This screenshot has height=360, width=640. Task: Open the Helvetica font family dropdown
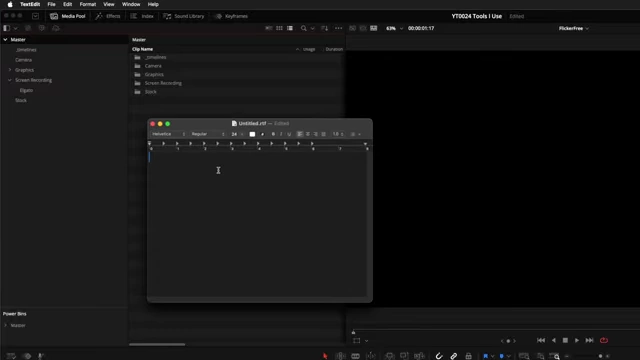pos(169,134)
